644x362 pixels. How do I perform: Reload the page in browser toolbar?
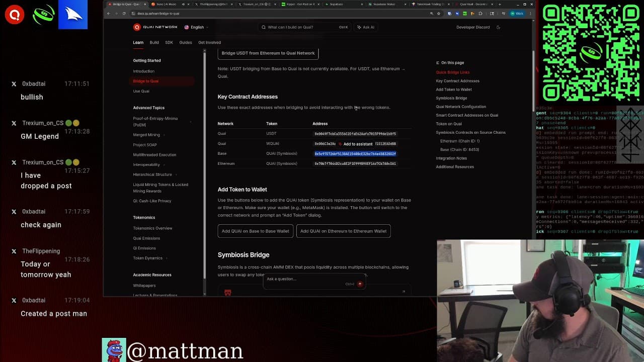(x=124, y=14)
